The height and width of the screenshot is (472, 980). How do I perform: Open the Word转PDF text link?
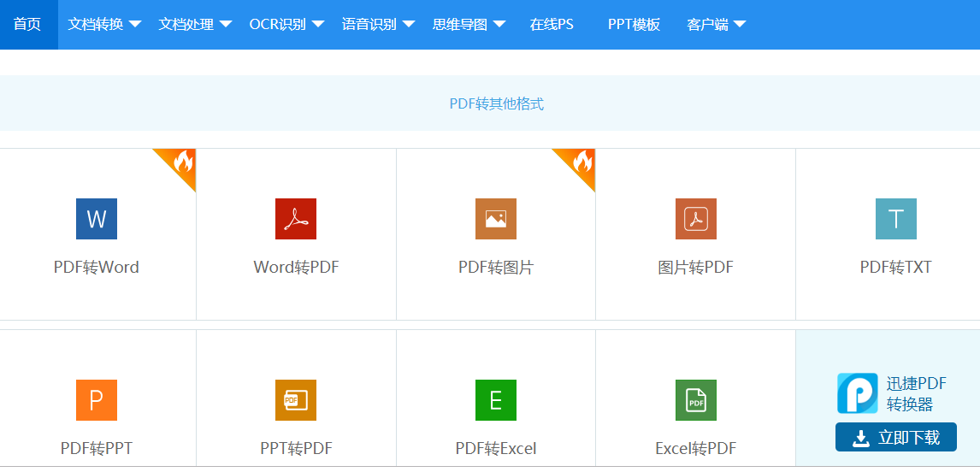pos(296,268)
